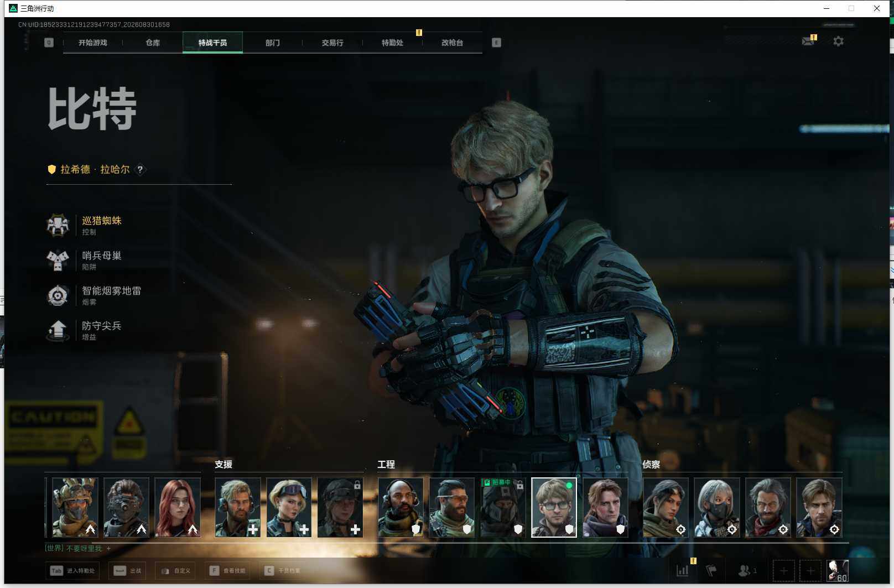Select the engineer wearing orange safety glasses
Image resolution: width=894 pixels, height=588 pixels.
[452, 507]
